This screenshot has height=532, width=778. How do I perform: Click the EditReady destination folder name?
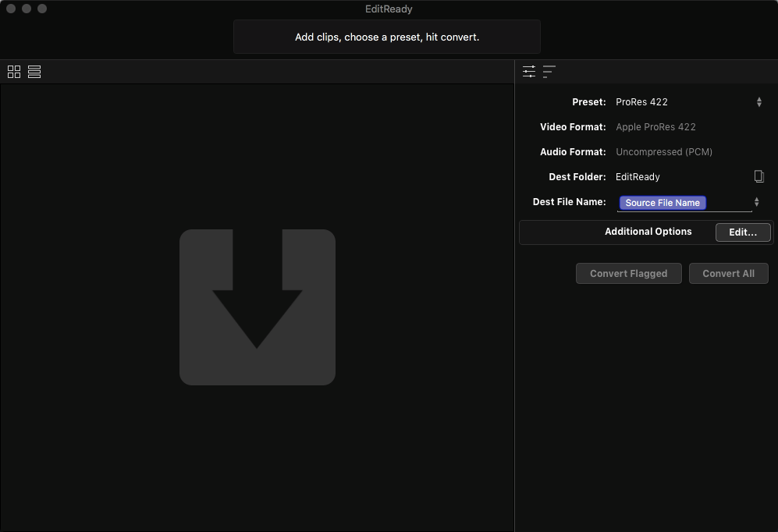[x=638, y=177]
